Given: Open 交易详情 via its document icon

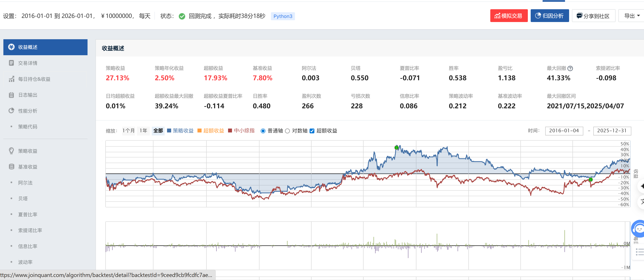Looking at the screenshot, I should pyautogui.click(x=12, y=63).
